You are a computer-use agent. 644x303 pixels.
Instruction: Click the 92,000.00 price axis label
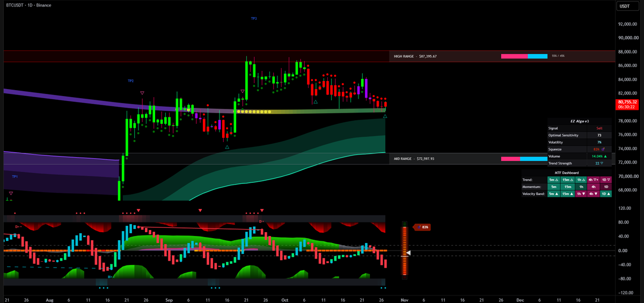click(x=627, y=25)
